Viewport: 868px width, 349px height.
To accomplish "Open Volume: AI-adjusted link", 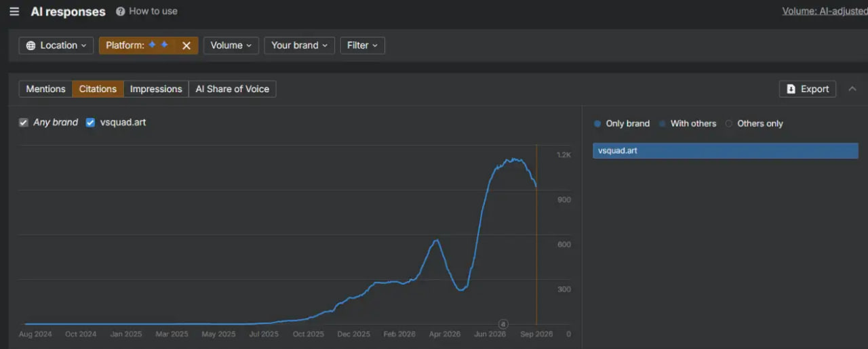I will click(825, 12).
